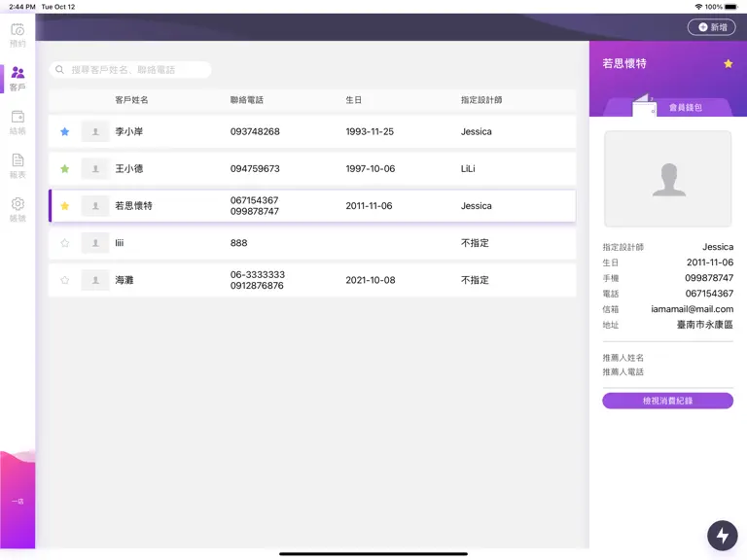Select customer name Iiii
This screenshot has width=747, height=560.
(119, 243)
